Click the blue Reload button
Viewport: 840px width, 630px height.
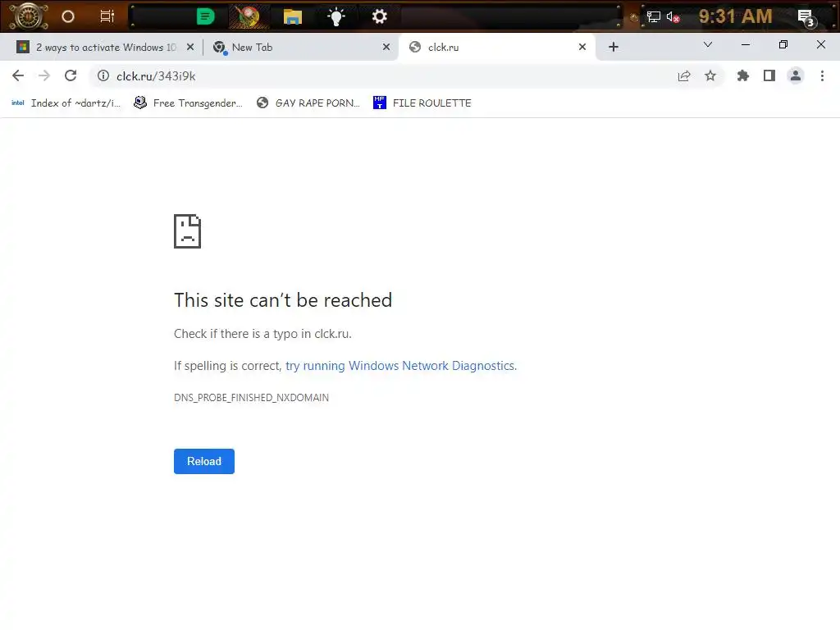pos(204,461)
